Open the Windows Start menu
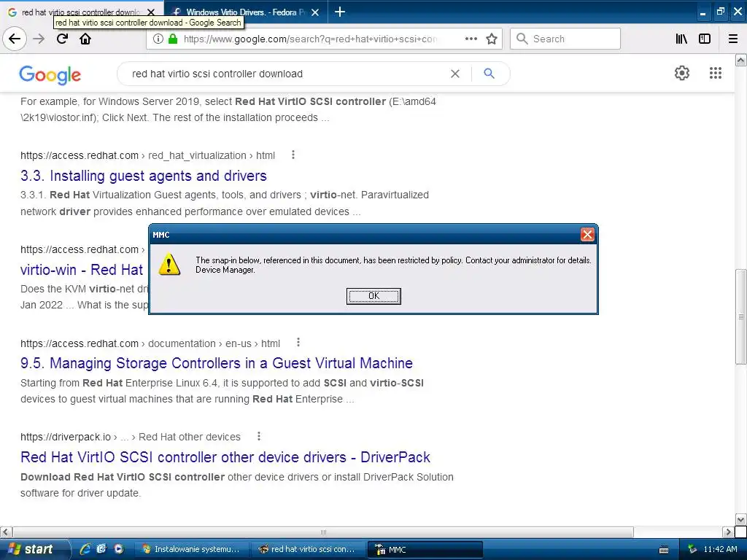747x560 pixels. click(x=34, y=549)
